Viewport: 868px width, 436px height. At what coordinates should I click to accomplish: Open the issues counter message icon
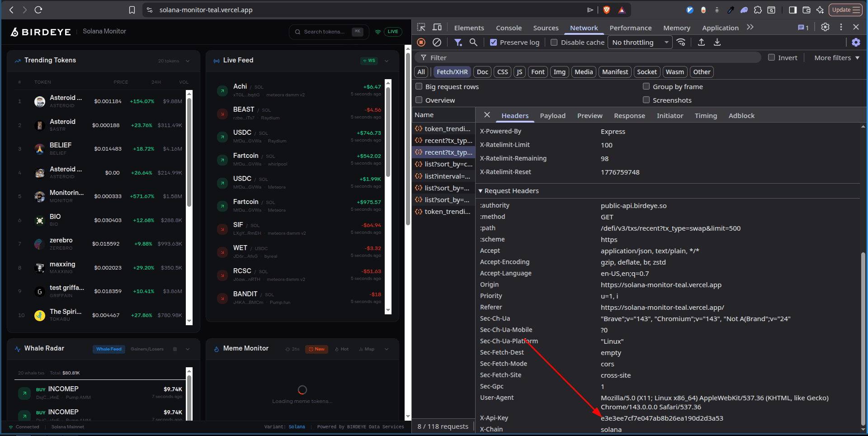[803, 28]
